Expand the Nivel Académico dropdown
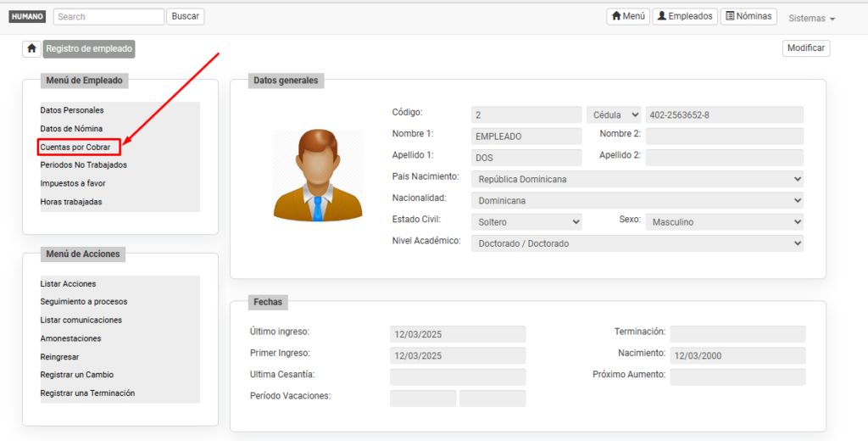 pyautogui.click(x=637, y=243)
